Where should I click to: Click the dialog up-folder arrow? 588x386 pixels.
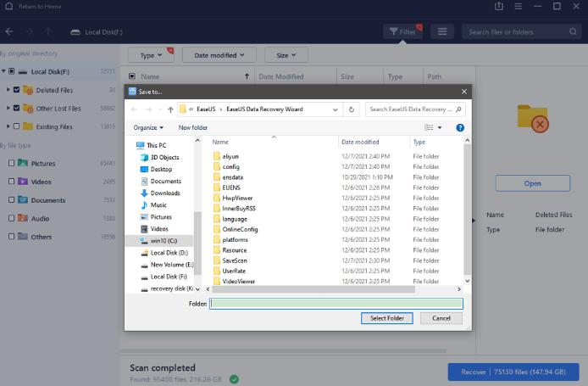[x=170, y=109]
